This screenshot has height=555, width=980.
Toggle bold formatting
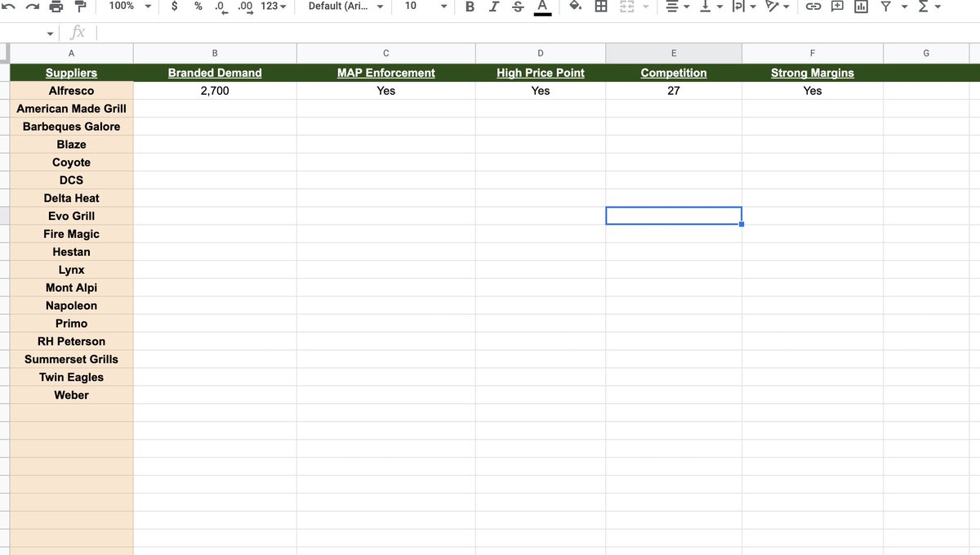470,7
